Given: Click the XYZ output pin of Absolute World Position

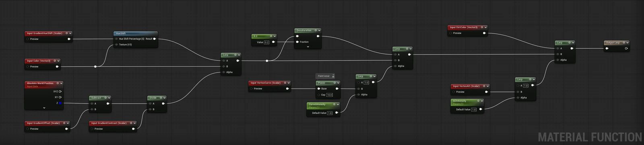Looking at the screenshot, I should tap(60, 91).
